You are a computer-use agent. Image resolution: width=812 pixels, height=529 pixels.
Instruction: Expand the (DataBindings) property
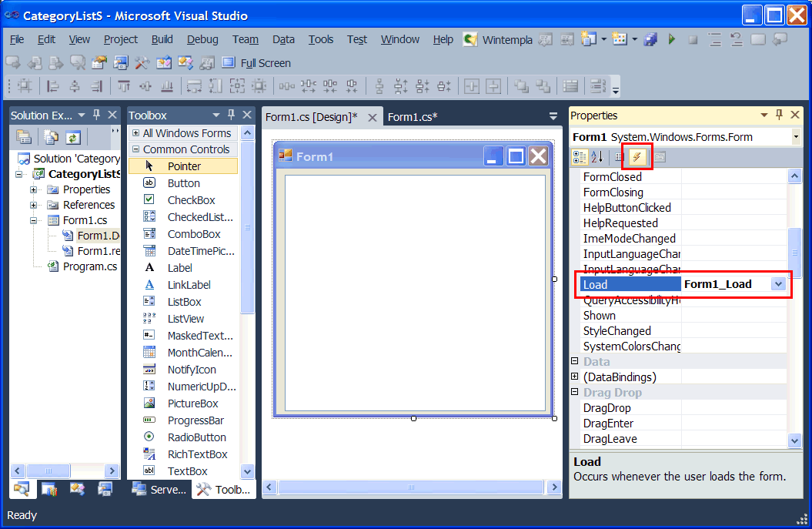[575, 377]
